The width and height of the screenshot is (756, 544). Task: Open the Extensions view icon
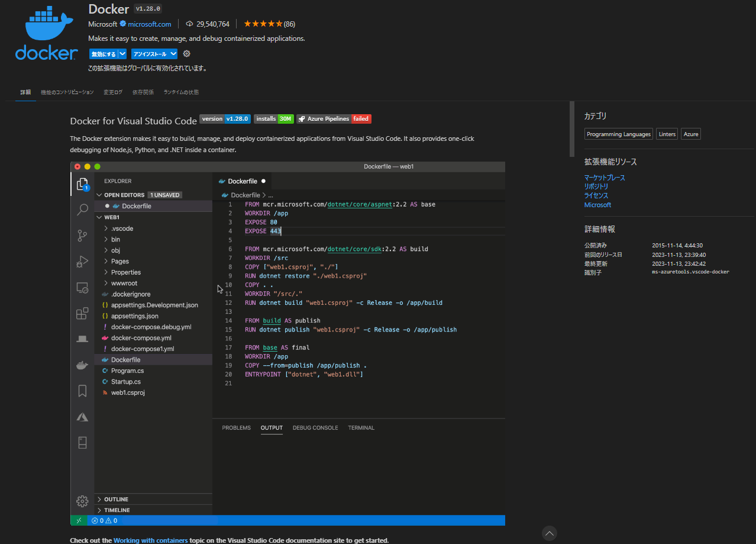click(x=82, y=313)
